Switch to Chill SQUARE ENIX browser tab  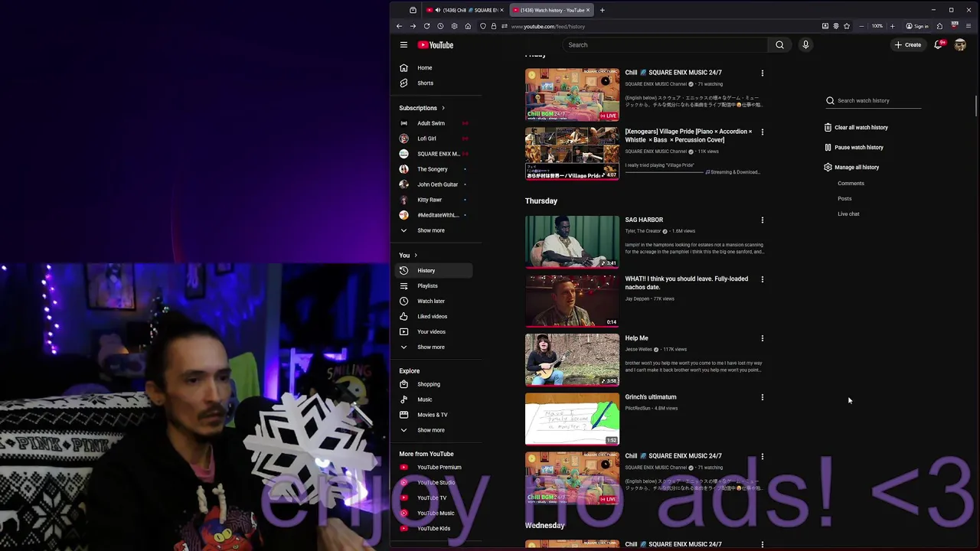464,10
